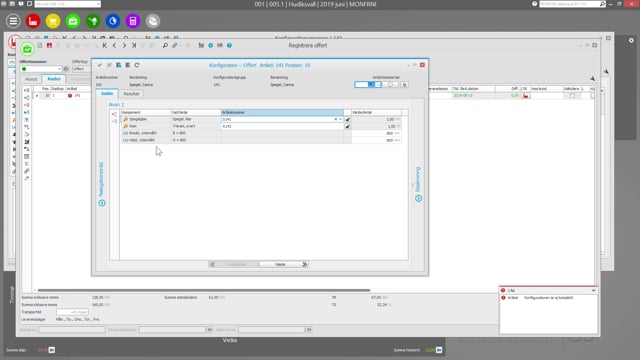Click the Nästa button
The height and width of the screenshot is (360, 640).
click(x=284, y=264)
